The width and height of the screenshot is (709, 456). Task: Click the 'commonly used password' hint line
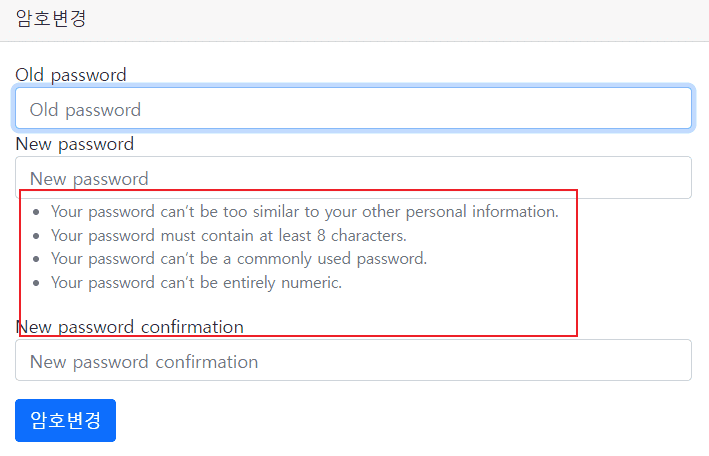tap(239, 259)
